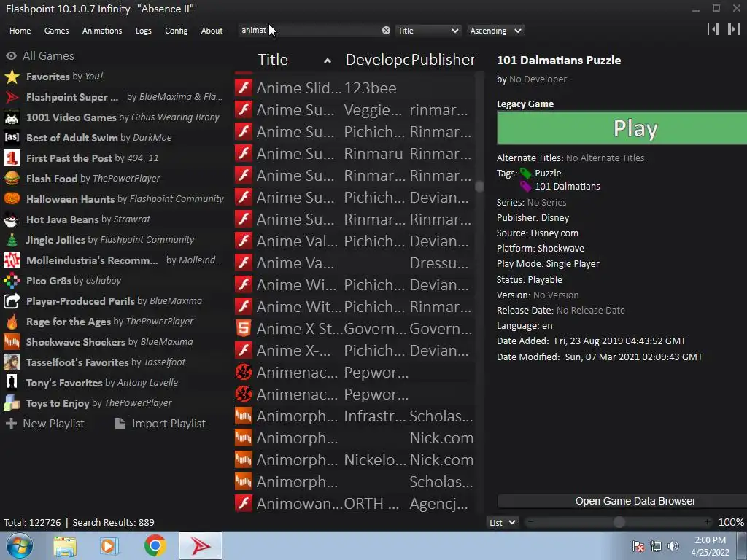Image resolution: width=747 pixels, height=560 pixels.
Task: Open the Animations tab
Action: [x=102, y=31]
